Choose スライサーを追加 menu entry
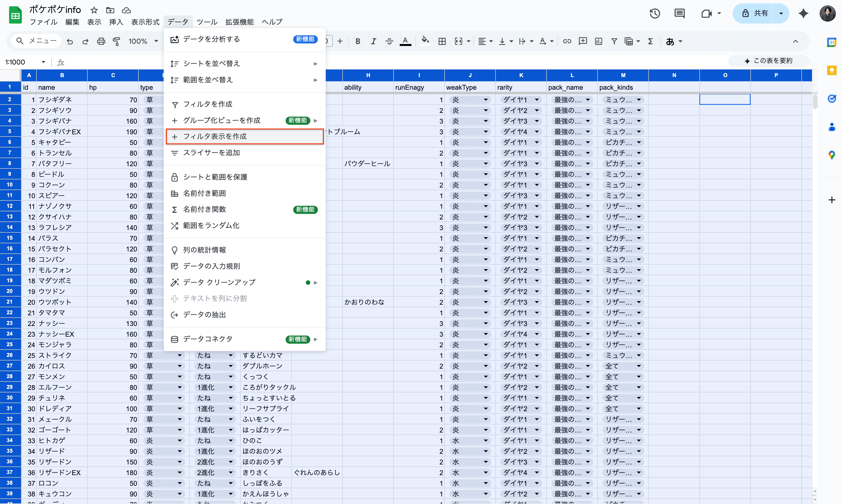 pos(244,153)
